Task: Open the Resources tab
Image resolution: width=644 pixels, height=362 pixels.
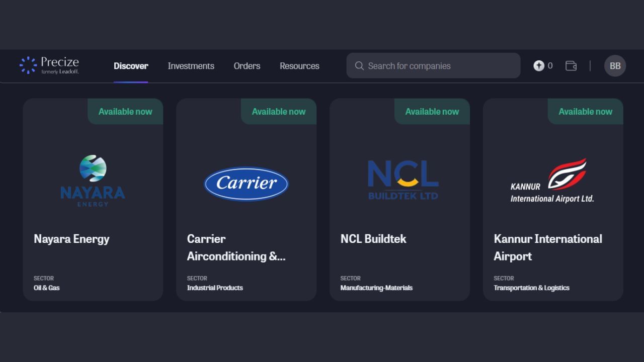Action: click(x=299, y=66)
